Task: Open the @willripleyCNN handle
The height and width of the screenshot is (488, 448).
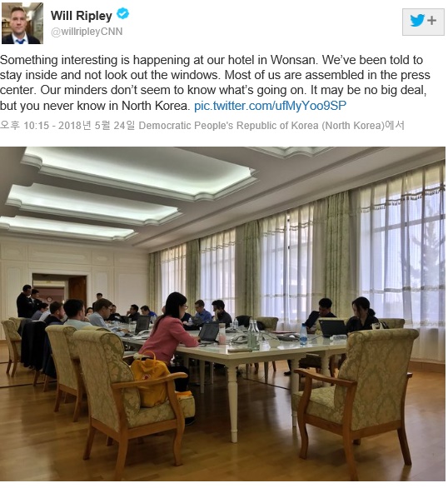Action: 87,32
